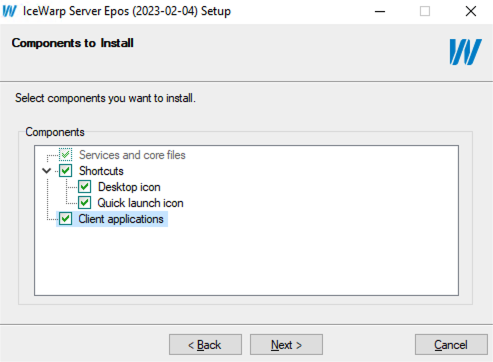Proceed with the Next button
Viewport: 493px width, 362px height.
click(x=286, y=345)
